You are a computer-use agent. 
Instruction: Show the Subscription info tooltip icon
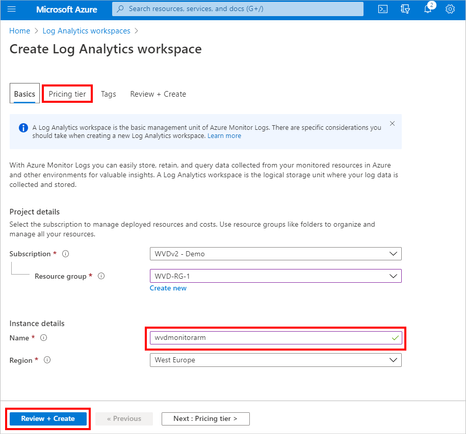pos(66,254)
